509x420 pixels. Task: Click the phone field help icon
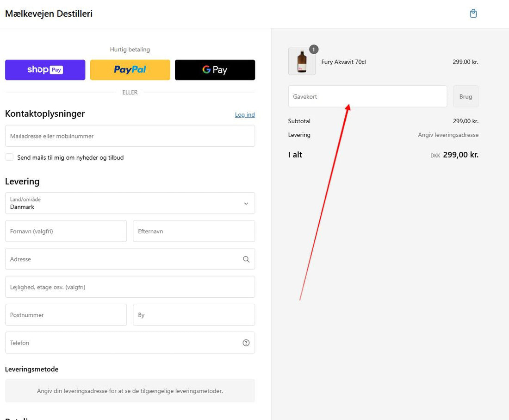coord(246,343)
